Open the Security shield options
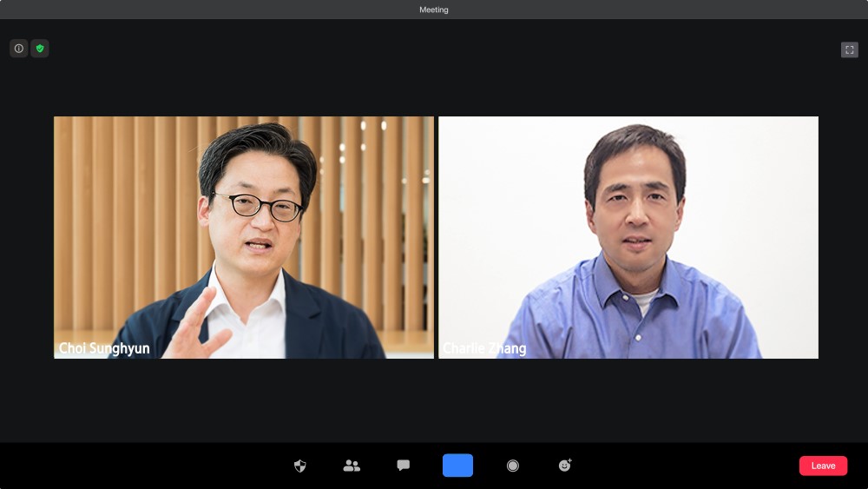 (x=300, y=466)
